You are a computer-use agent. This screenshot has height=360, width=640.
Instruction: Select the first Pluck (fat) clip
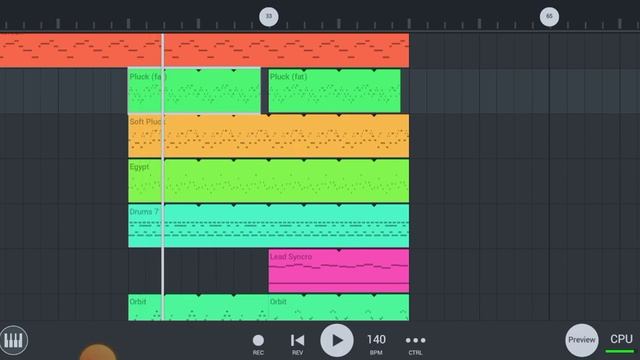pos(194,90)
